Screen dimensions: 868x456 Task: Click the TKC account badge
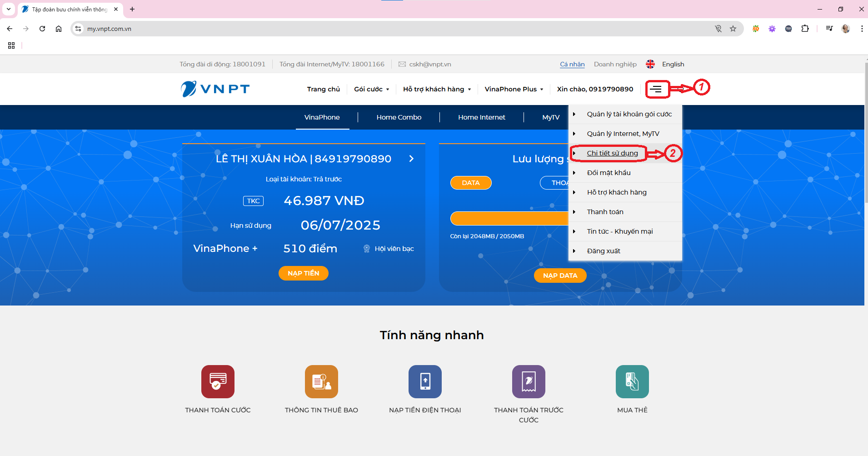tap(253, 201)
